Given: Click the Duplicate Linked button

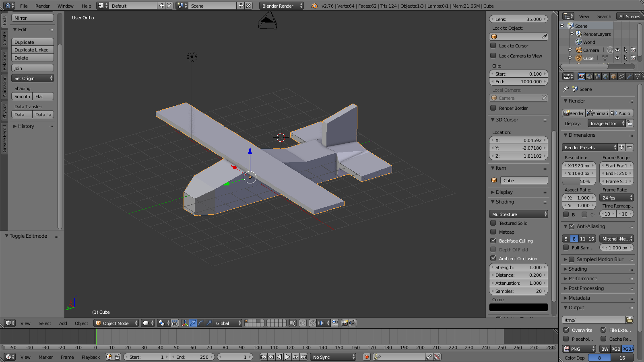Looking at the screenshot, I should point(32,50).
